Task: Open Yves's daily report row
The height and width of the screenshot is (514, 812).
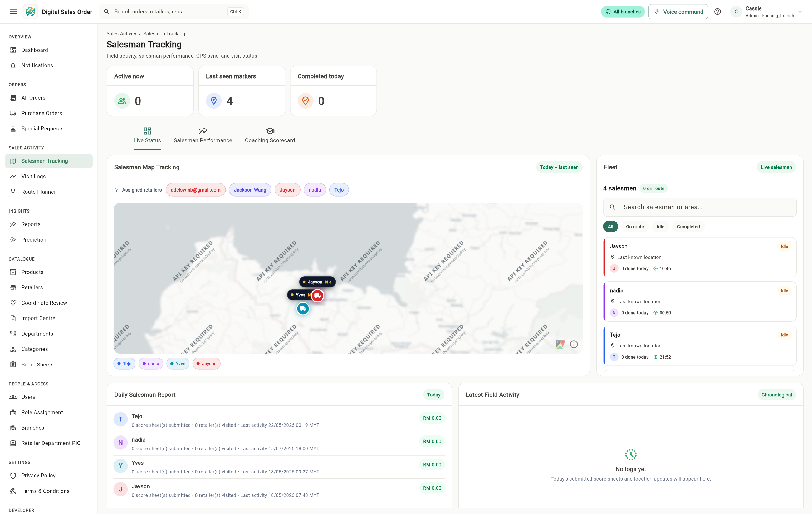Action: point(279,467)
